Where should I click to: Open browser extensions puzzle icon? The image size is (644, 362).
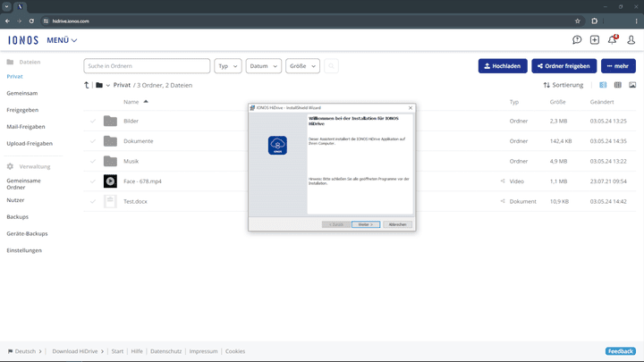tap(594, 21)
